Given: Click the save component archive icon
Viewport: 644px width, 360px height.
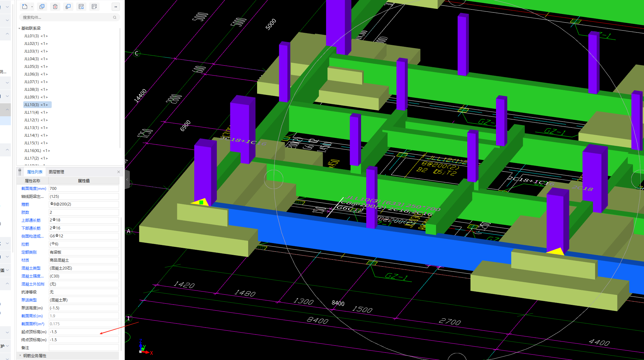Looking at the screenshot, I should (81, 7).
